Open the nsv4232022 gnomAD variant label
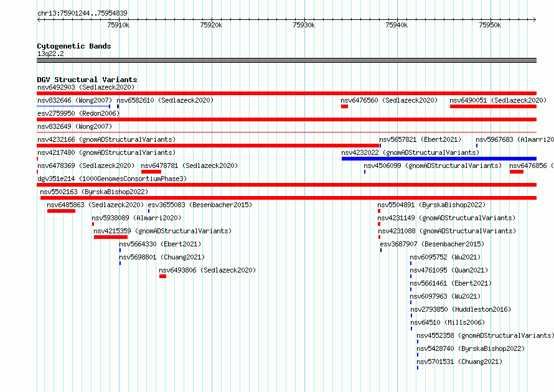Viewport: 554px width, 392px height. (410, 152)
